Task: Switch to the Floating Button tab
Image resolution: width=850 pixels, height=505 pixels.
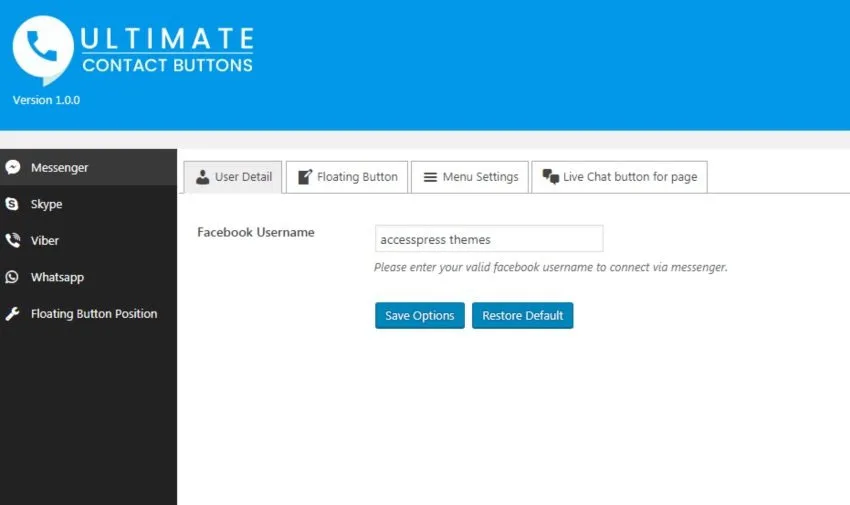Action: pyautogui.click(x=347, y=177)
